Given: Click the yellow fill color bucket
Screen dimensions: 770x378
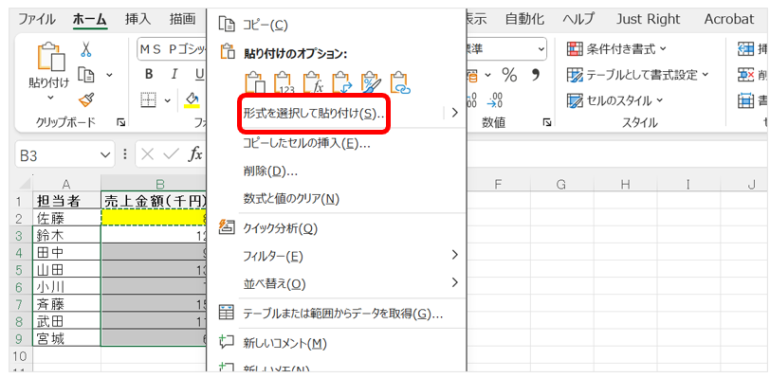Looking at the screenshot, I should click(192, 100).
